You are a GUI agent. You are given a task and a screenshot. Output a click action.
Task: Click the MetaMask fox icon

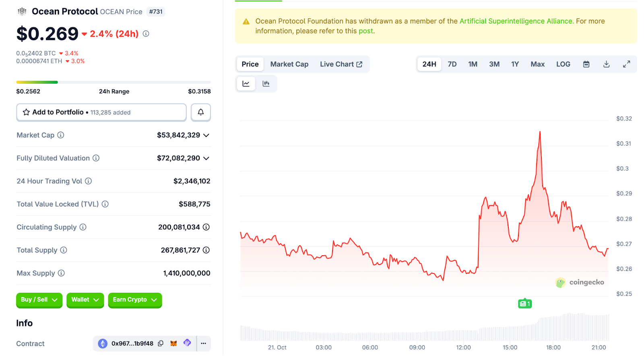click(x=173, y=344)
